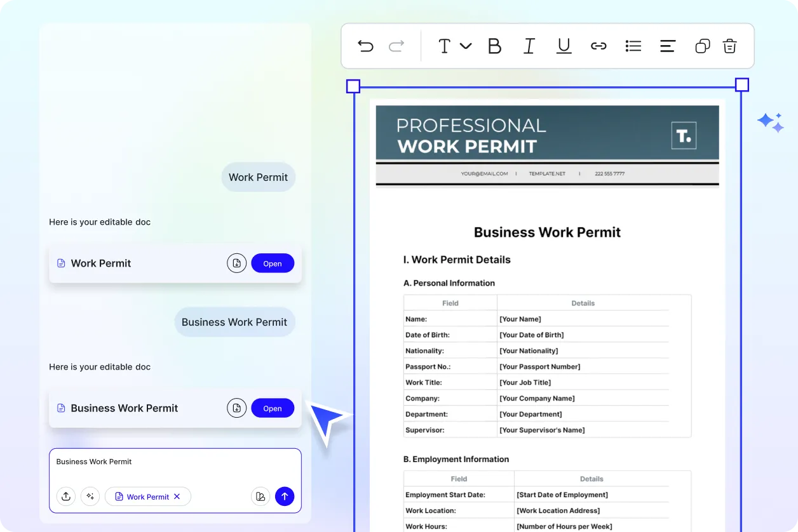798x532 pixels.
Task: Click the redo arrow in toolbar
Action: coord(396,46)
